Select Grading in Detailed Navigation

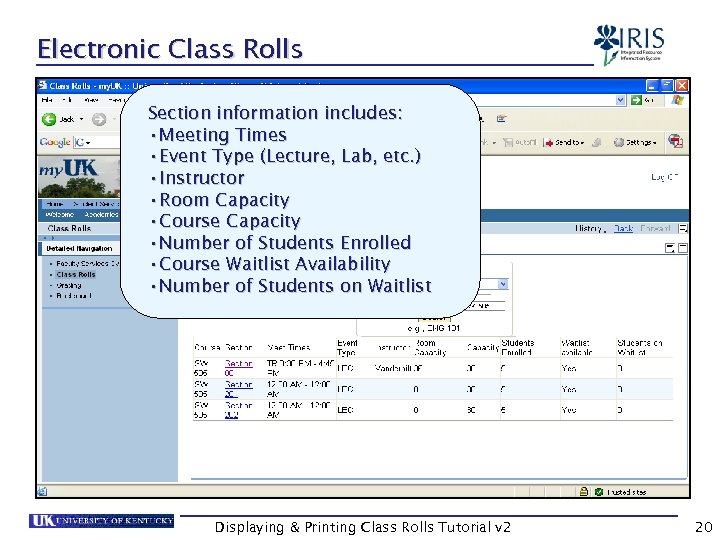69,285
